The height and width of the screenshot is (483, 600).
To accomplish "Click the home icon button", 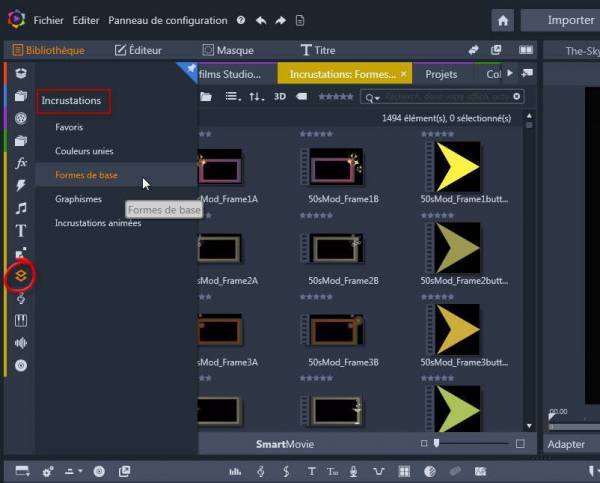I will pyautogui.click(x=503, y=20).
